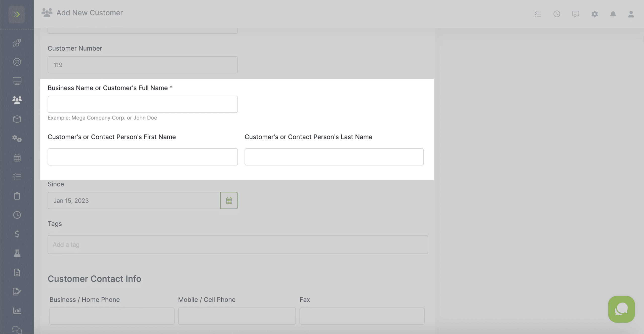Open notifications bell in top bar
This screenshot has height=334, width=644.
click(x=613, y=14)
